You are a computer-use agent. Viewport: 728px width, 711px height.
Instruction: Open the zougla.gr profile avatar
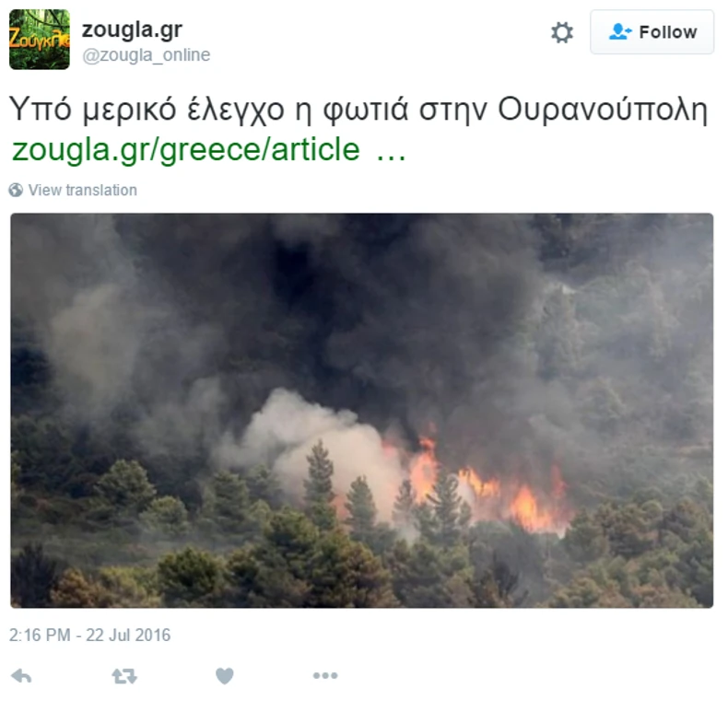40,40
